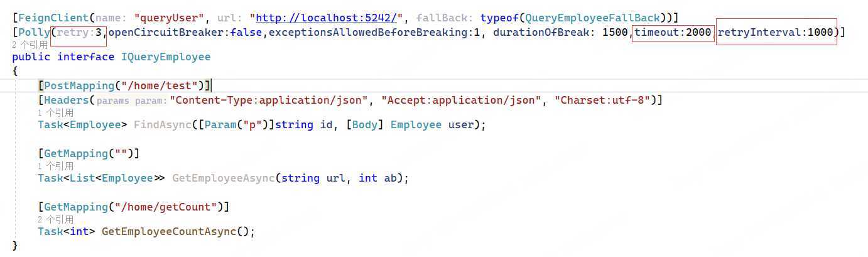Click '1 个引用' above GetEmployeeAsync
Viewport: 868px width, 257px height.
point(55,166)
